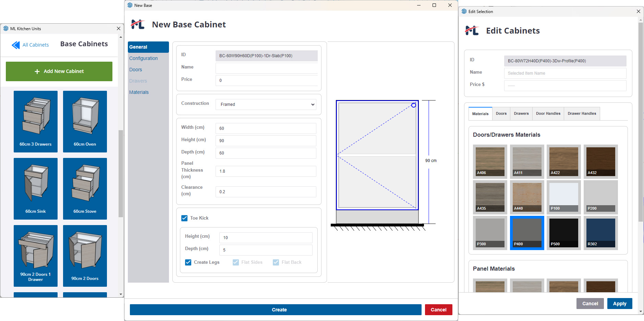
Task: Toggle the Toe Kick checkbox
Action: [184, 218]
